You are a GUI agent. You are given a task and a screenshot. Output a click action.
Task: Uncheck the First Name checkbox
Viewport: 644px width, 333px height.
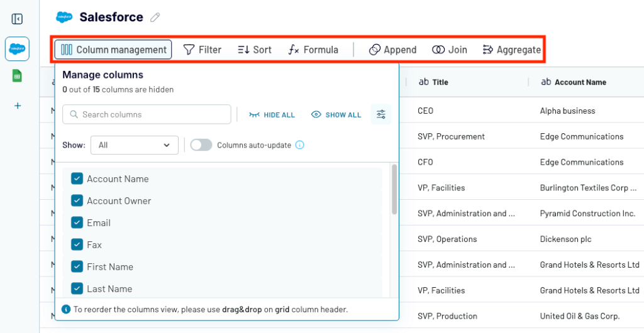pyautogui.click(x=77, y=266)
